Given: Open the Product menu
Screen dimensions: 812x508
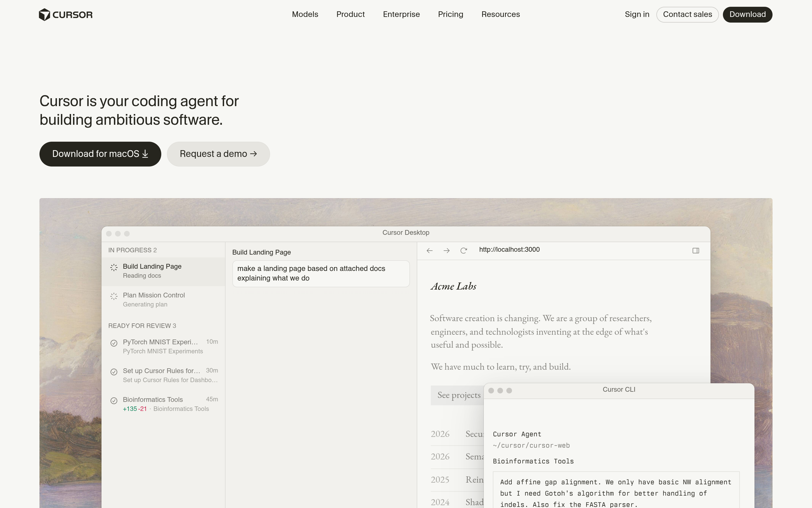Looking at the screenshot, I should click(x=350, y=14).
